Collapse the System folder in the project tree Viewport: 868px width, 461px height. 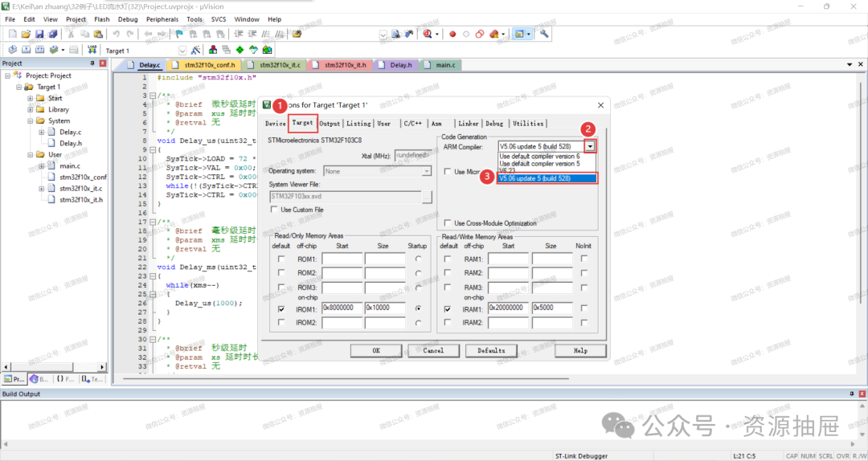tap(31, 120)
